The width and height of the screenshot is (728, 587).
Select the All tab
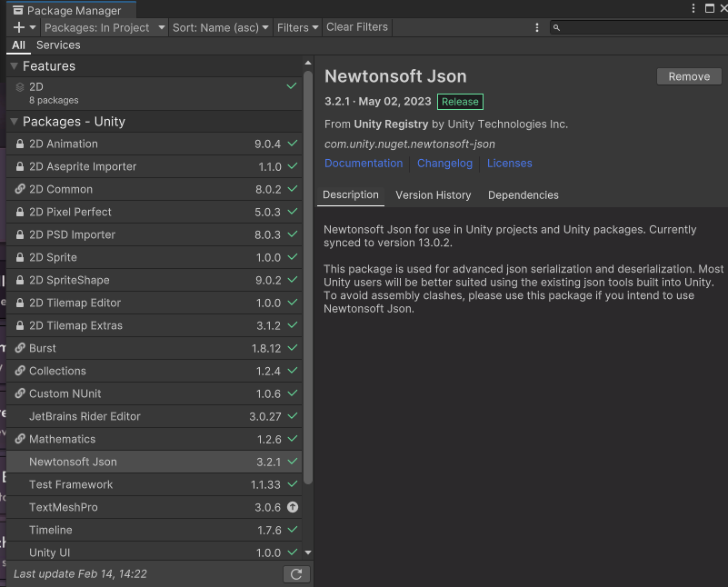[18, 45]
